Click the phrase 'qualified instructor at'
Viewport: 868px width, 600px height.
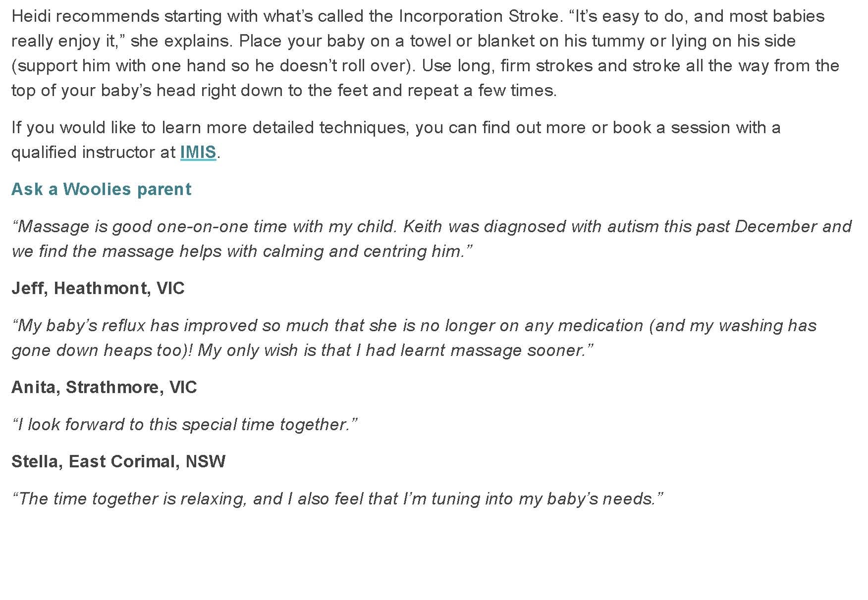click(94, 152)
